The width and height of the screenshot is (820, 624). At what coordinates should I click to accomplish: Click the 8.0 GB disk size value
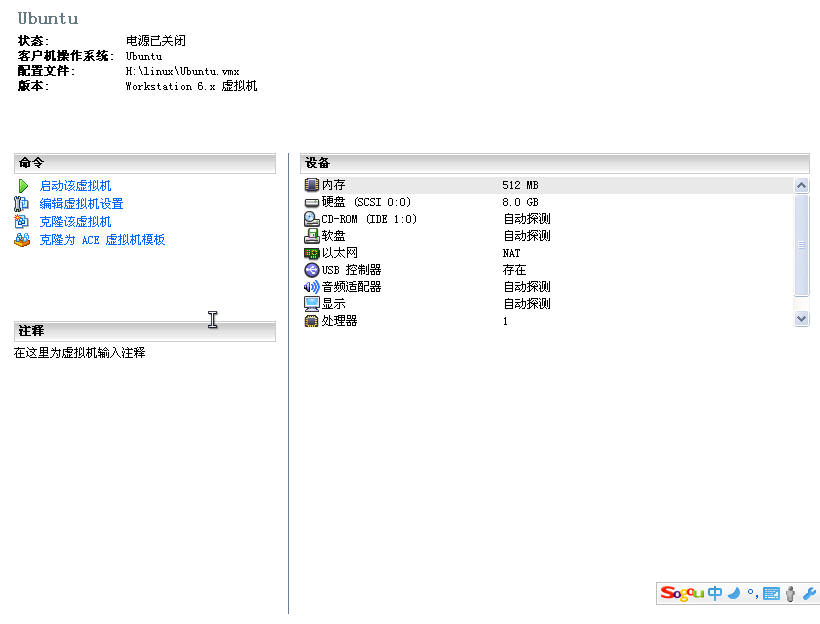tap(520, 202)
